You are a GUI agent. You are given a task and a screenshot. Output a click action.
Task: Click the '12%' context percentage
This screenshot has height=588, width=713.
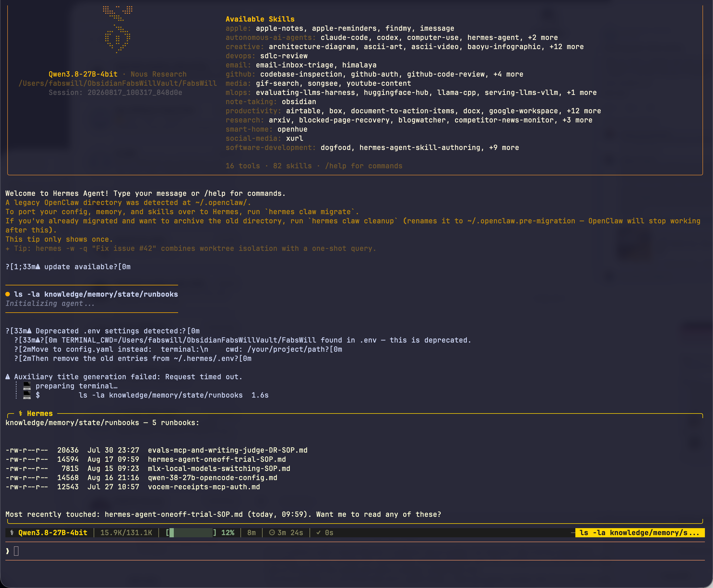click(228, 532)
